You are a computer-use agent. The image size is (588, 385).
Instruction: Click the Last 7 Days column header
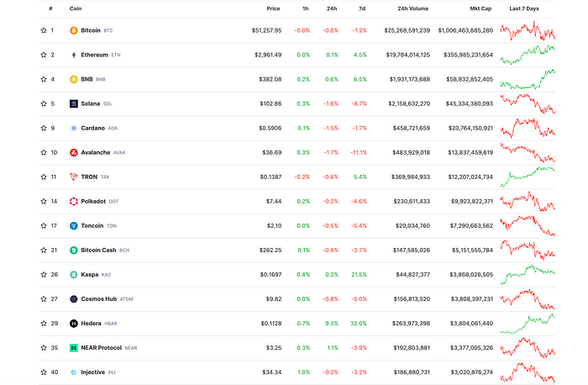pos(524,8)
